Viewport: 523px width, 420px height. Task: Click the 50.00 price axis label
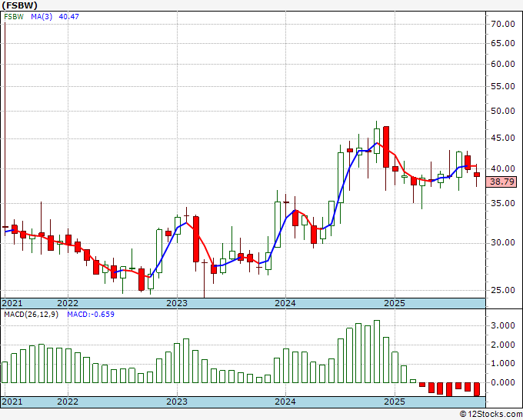(503, 111)
